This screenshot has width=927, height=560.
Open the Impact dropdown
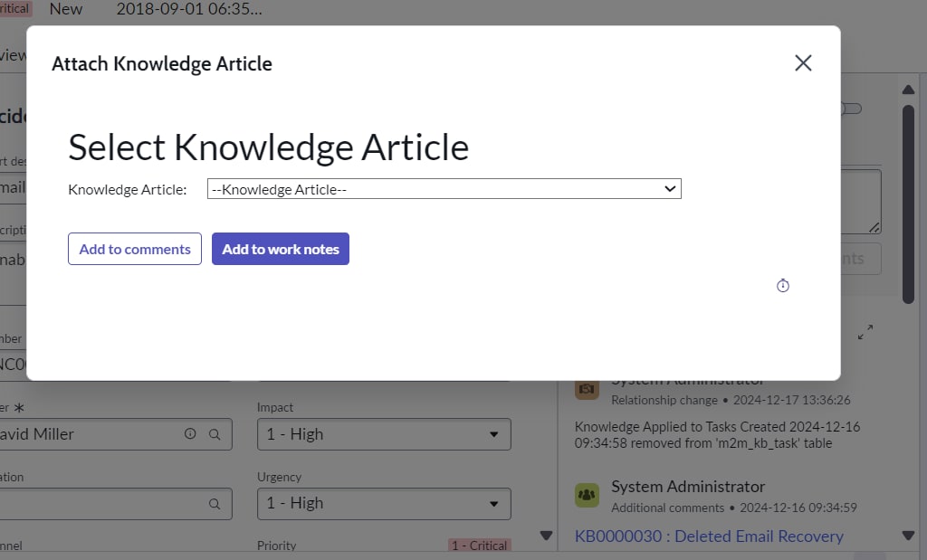pyautogui.click(x=384, y=434)
